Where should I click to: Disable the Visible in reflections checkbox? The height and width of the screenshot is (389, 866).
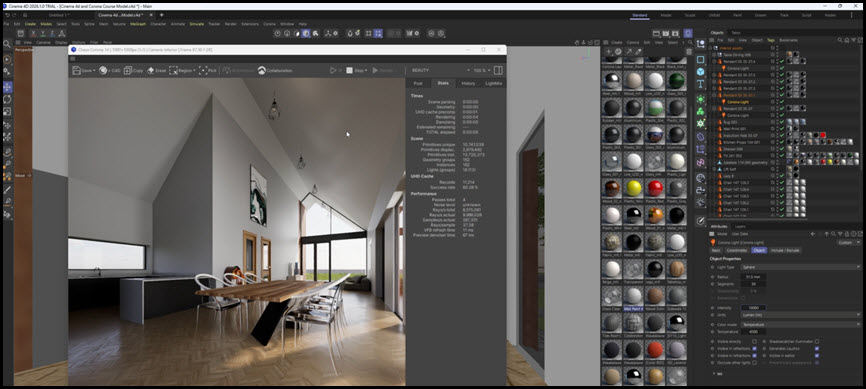tap(754, 349)
